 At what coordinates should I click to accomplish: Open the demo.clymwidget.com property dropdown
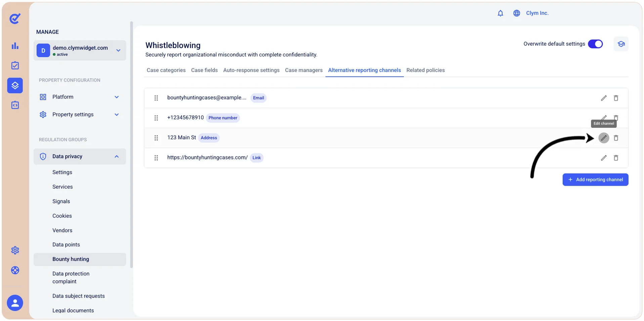coord(80,50)
